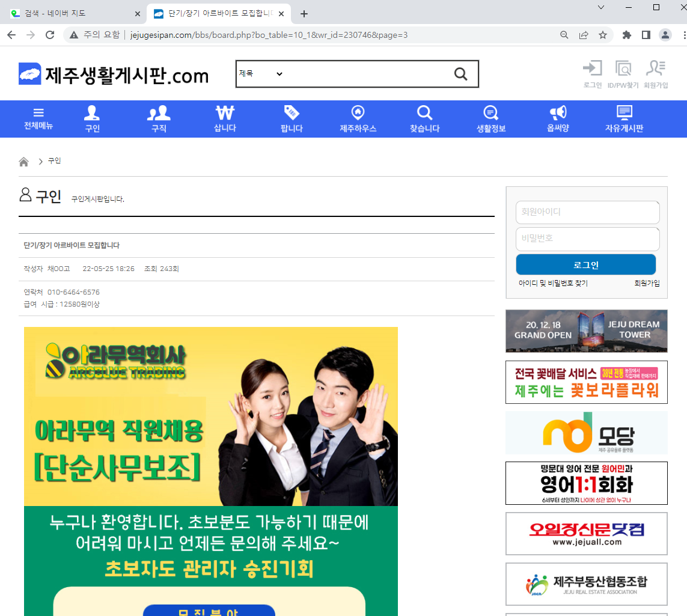Click the home breadcrumb icon

pos(24,162)
